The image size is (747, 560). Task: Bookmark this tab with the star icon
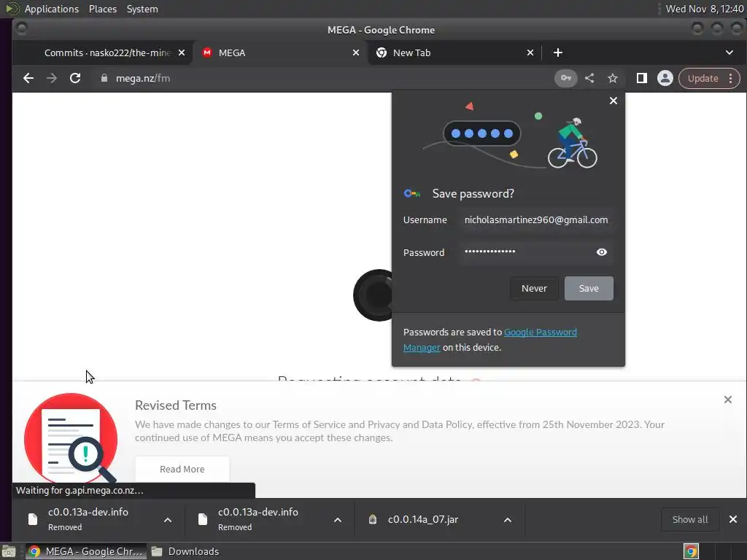(x=613, y=78)
